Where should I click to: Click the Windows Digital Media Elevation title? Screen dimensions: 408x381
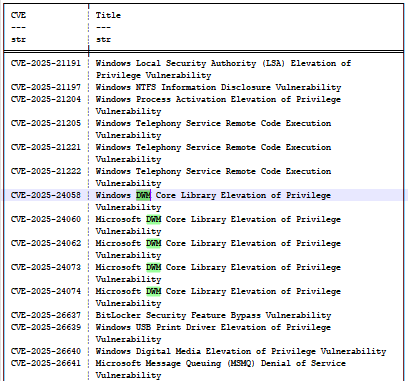(241, 351)
